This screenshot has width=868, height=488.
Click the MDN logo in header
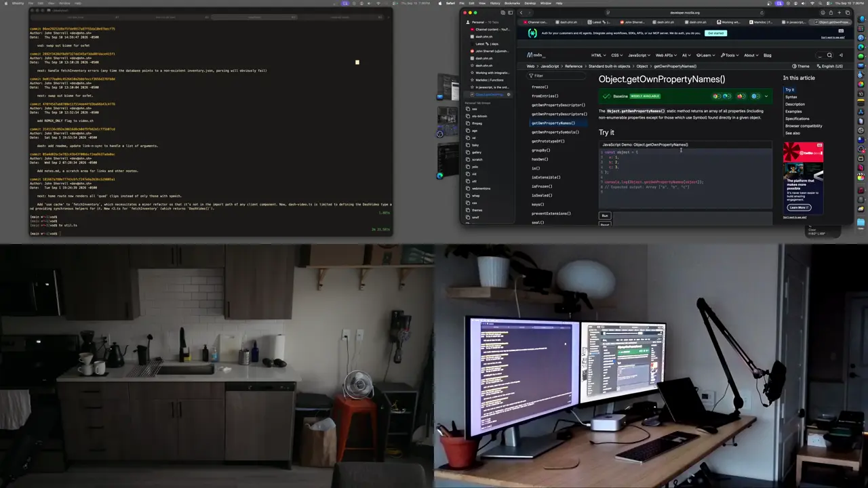click(536, 56)
